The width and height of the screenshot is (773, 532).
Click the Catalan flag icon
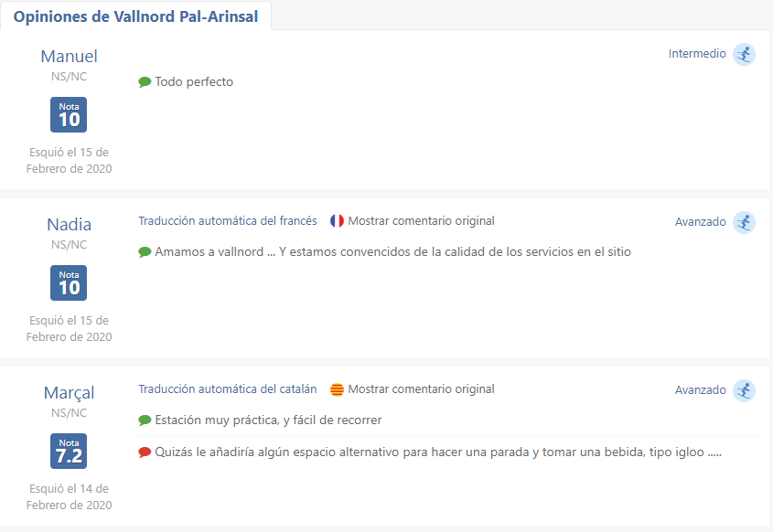tap(337, 389)
